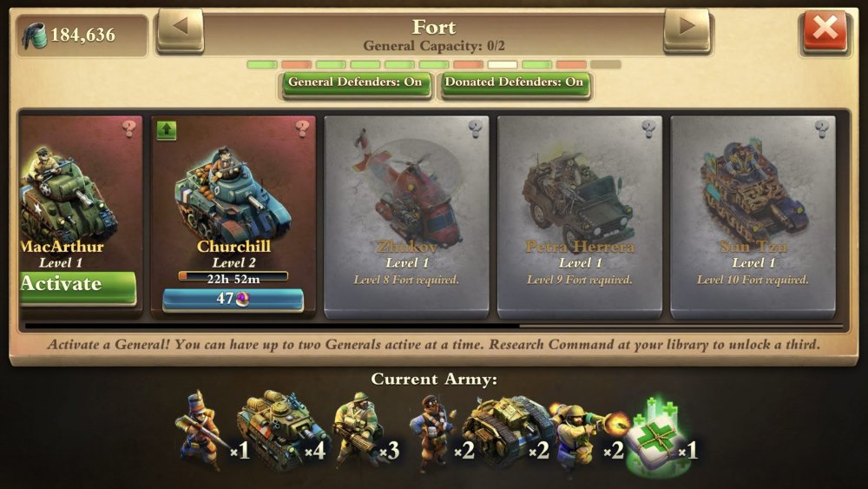868x489 pixels.
Task: Open info icon on Zhukov card
Action: 475,129
